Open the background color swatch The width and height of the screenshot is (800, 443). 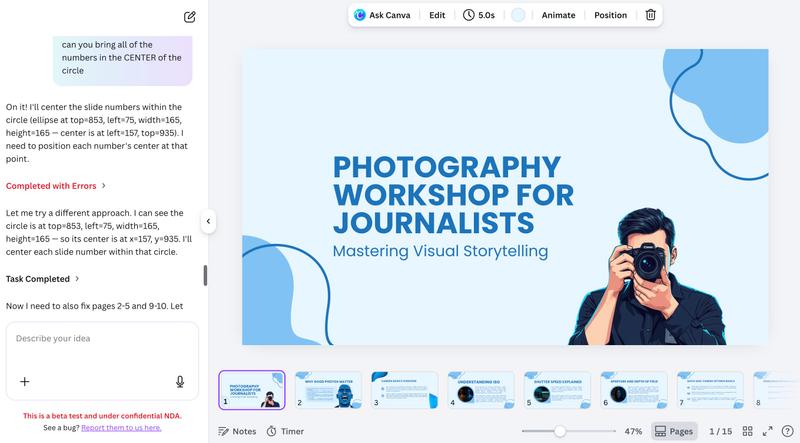coord(518,15)
